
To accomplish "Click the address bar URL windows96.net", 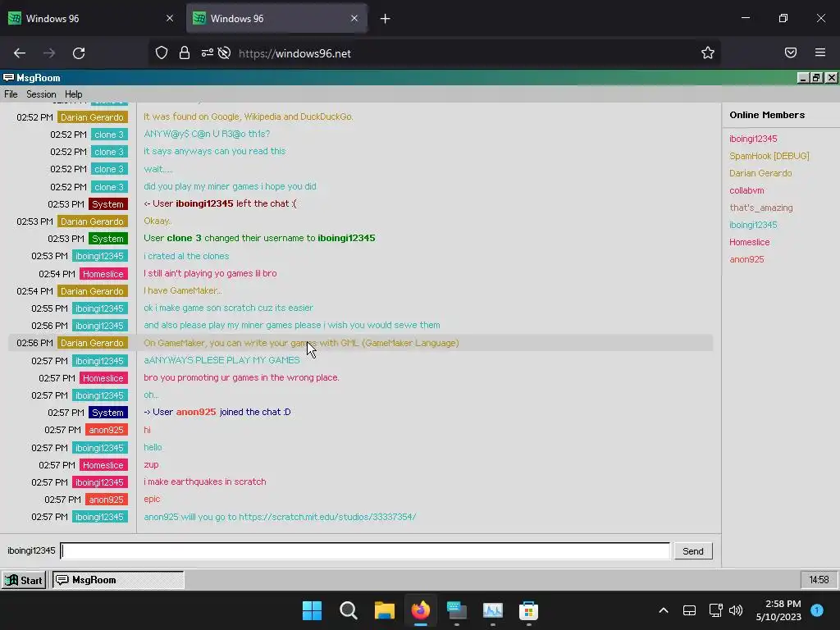I will click(x=294, y=53).
